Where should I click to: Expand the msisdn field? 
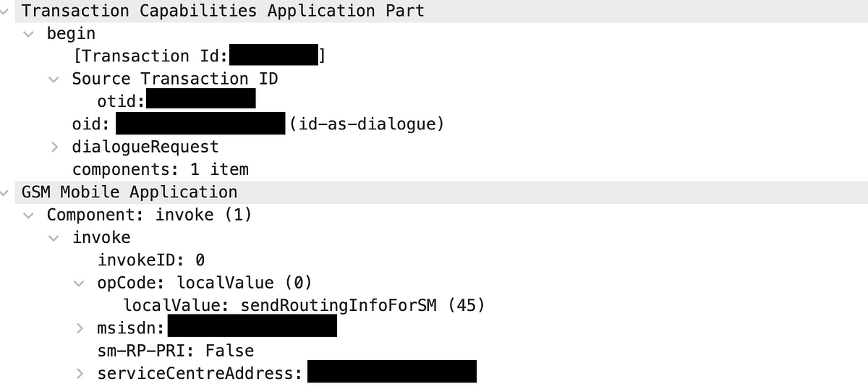80,328
